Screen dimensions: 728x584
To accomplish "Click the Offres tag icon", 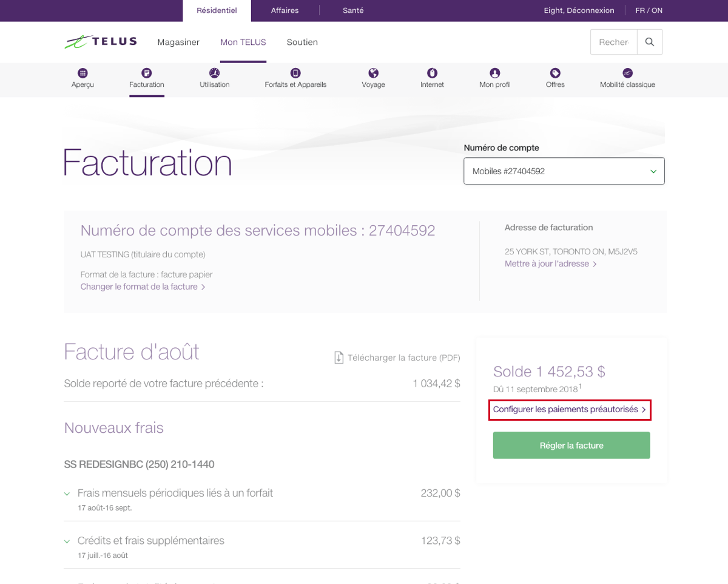I will point(555,73).
